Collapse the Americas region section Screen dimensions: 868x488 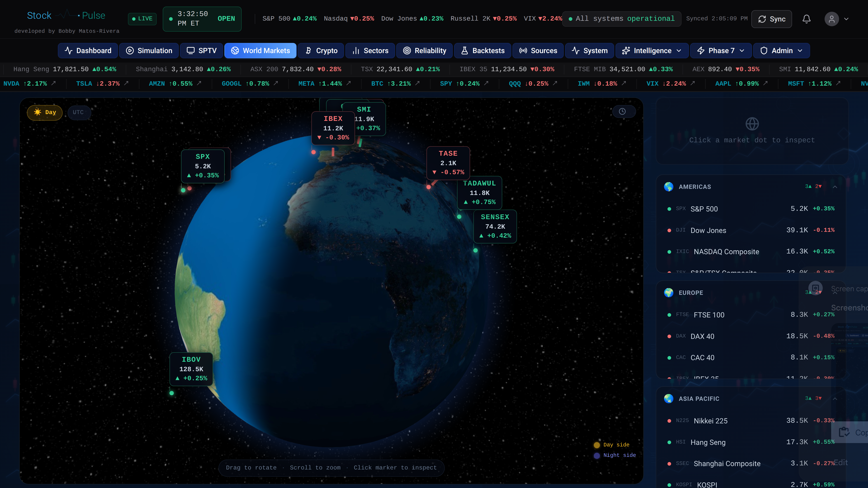pyautogui.click(x=835, y=187)
